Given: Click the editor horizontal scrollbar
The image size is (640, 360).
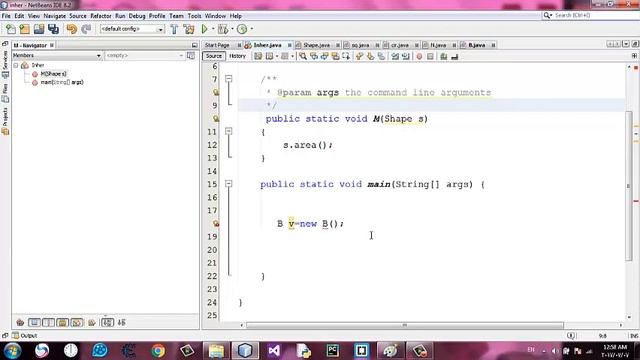Looking at the screenshot, I should click(405, 325).
